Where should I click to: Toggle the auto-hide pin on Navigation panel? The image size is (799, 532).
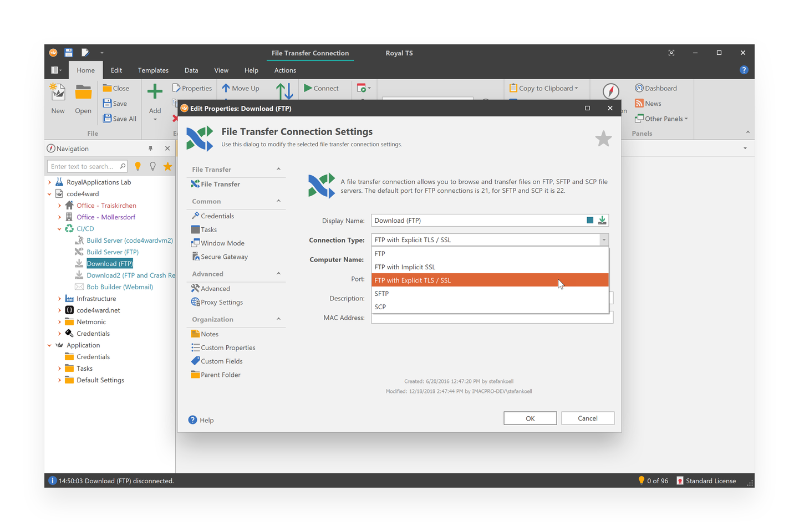tap(150, 148)
